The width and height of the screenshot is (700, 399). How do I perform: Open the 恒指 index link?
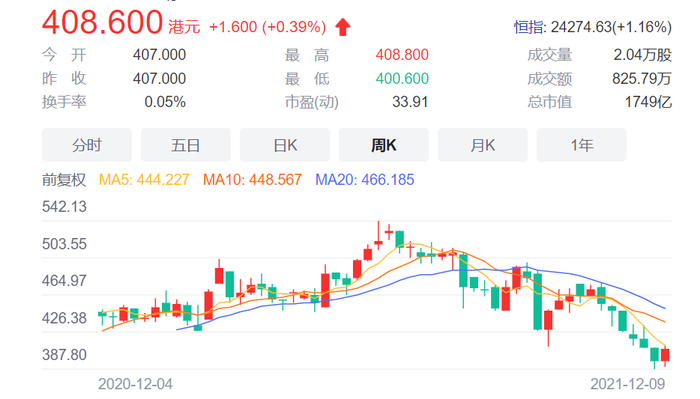click(529, 27)
